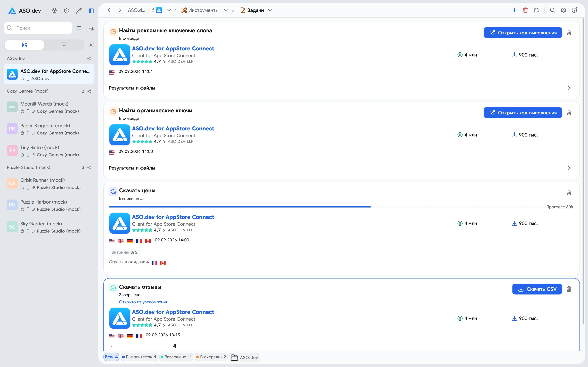Go forward with the right arrow
Viewport: 588px width, 367px height.
point(120,10)
